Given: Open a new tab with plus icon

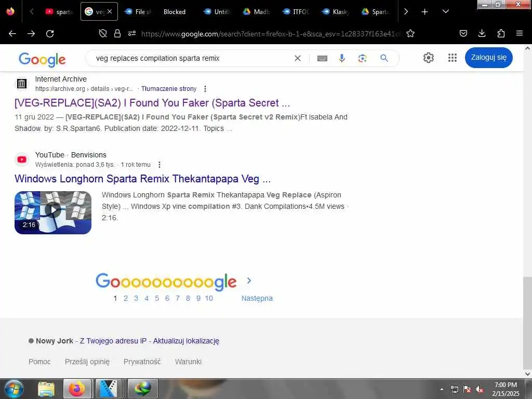Looking at the screenshot, I should point(424,12).
